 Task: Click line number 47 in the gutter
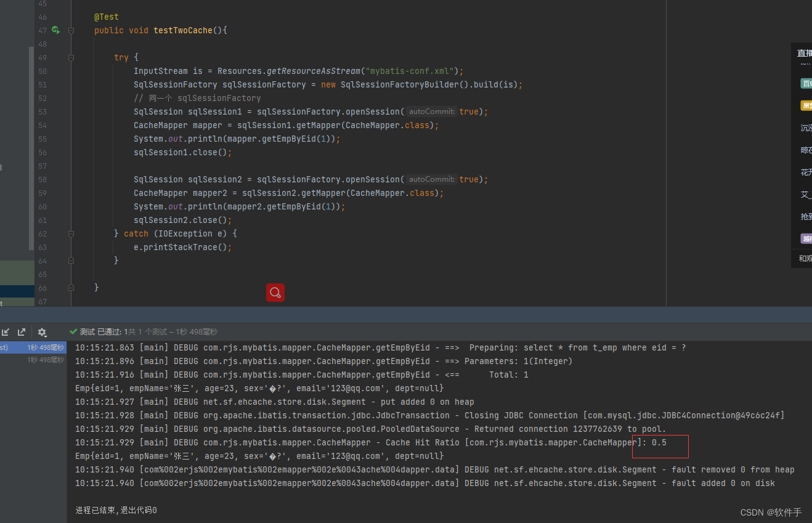42,30
